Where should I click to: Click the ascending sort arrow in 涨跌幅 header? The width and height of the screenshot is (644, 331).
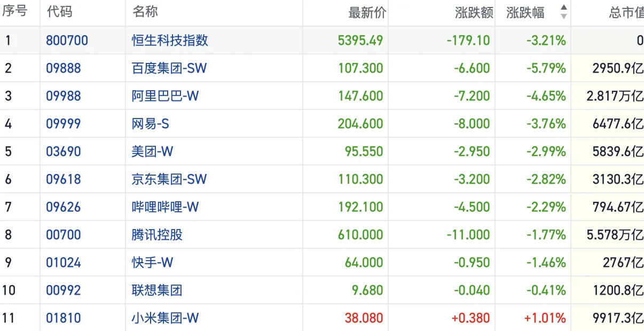click(563, 8)
